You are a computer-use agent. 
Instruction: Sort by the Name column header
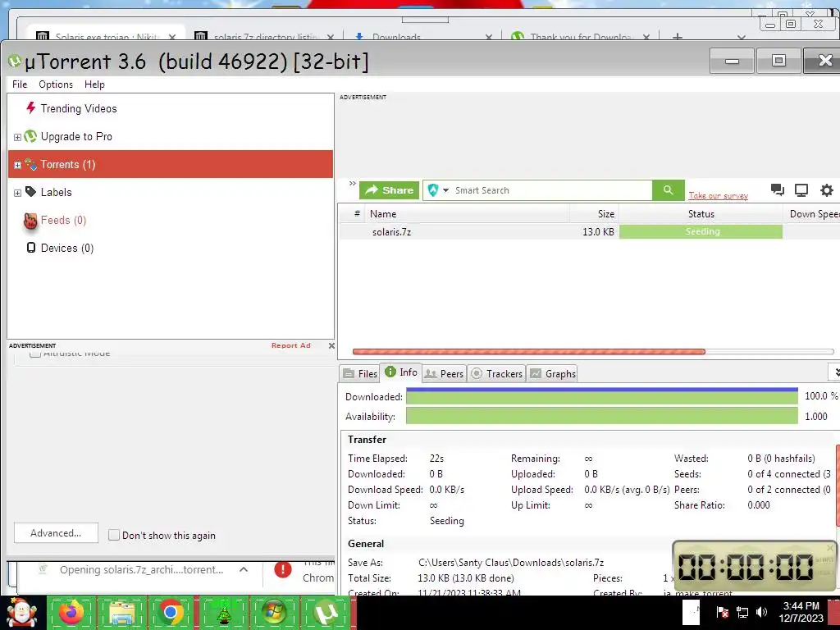(466, 214)
